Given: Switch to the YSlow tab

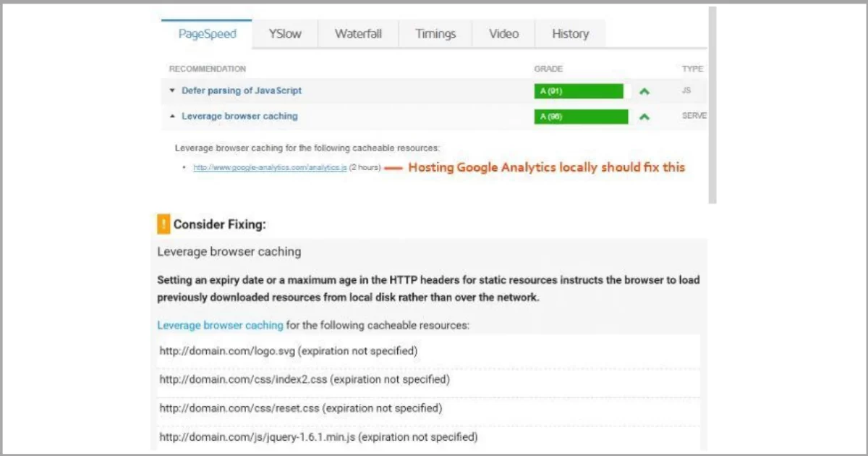Looking at the screenshot, I should [x=284, y=34].
